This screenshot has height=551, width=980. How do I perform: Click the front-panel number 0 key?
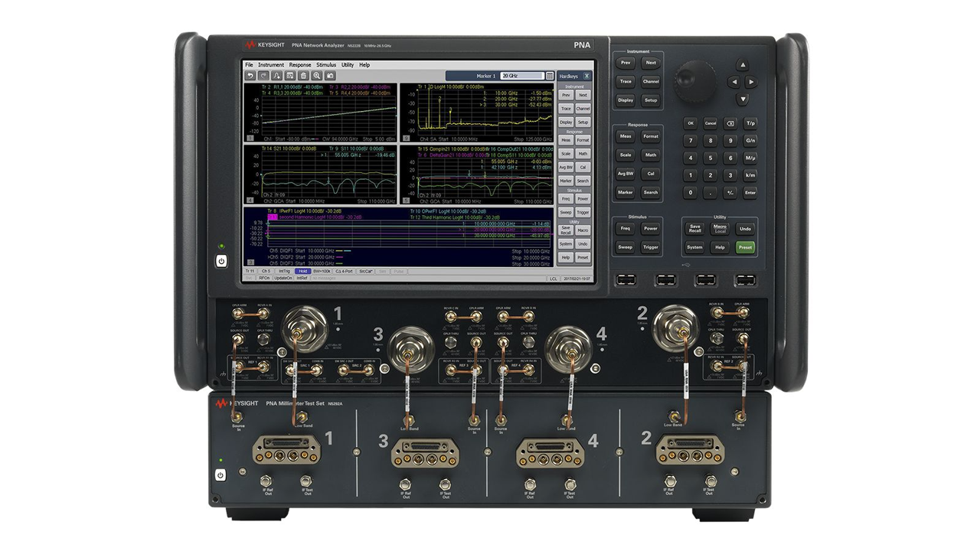pos(691,192)
